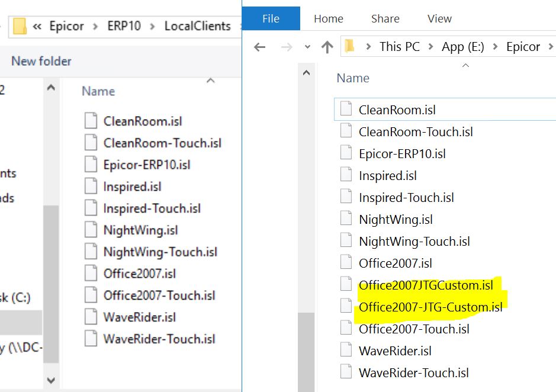
Task: Expand chevron after This PC breadcrumb
Action: click(x=430, y=46)
